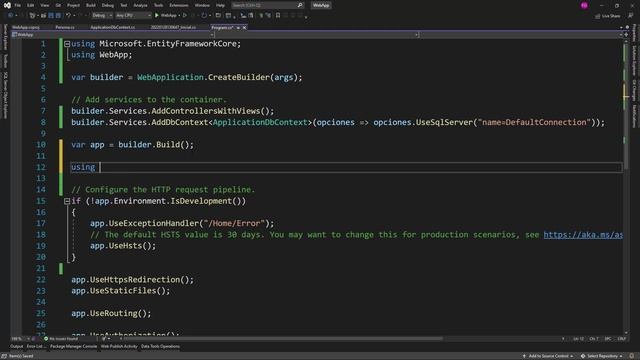Click the Select Repository button
640x360 pixels.
click(x=602, y=356)
